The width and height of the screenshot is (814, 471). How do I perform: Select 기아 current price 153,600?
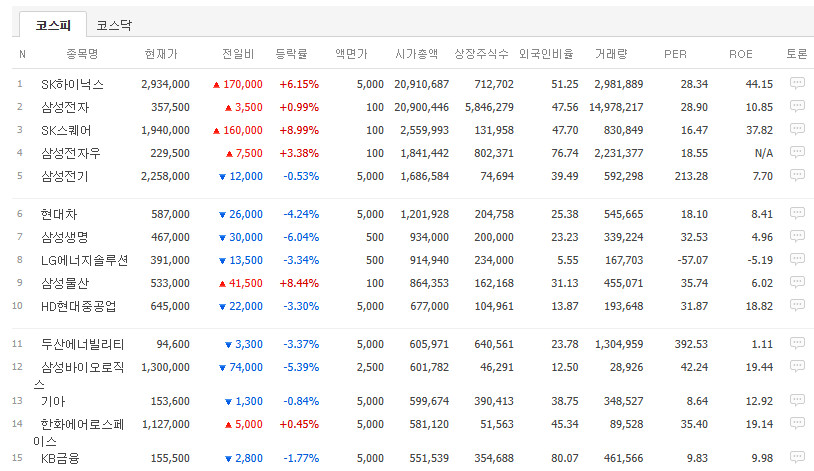point(170,401)
